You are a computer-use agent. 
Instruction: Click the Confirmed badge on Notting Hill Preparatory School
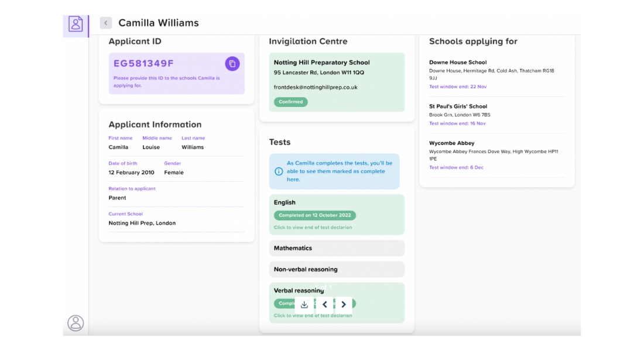pyautogui.click(x=290, y=102)
